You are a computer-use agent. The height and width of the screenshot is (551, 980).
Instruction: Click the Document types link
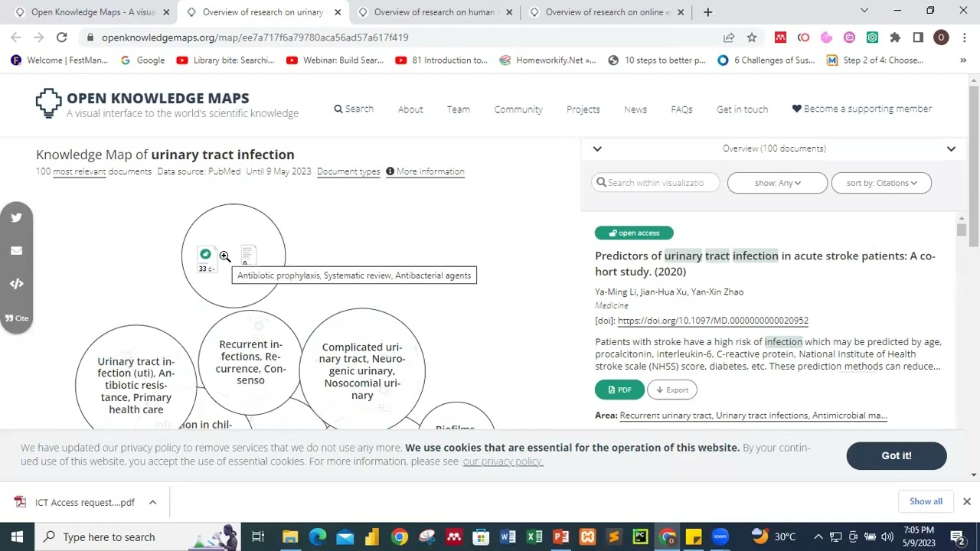pyautogui.click(x=348, y=171)
